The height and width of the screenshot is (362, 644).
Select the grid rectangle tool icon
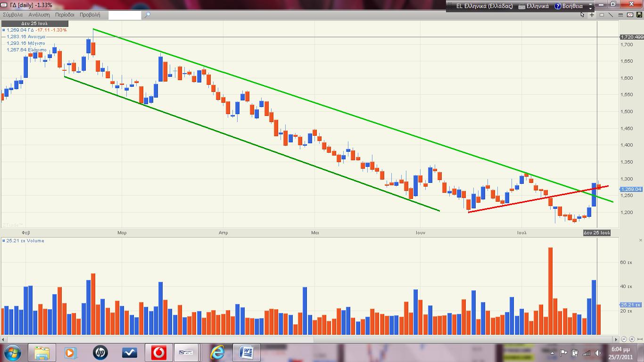click(x=602, y=15)
